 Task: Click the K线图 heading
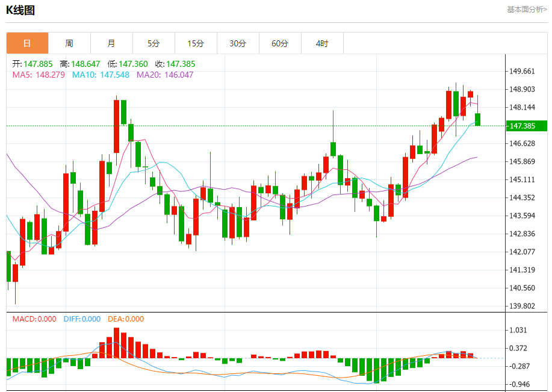click(x=20, y=10)
